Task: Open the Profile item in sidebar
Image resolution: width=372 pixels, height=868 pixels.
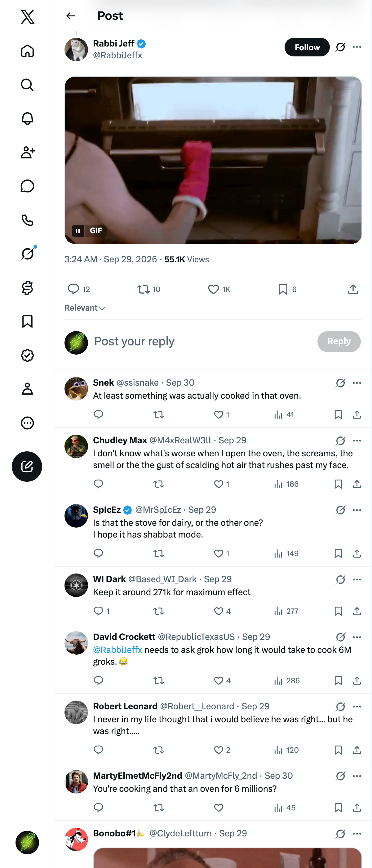Action: tap(27, 389)
